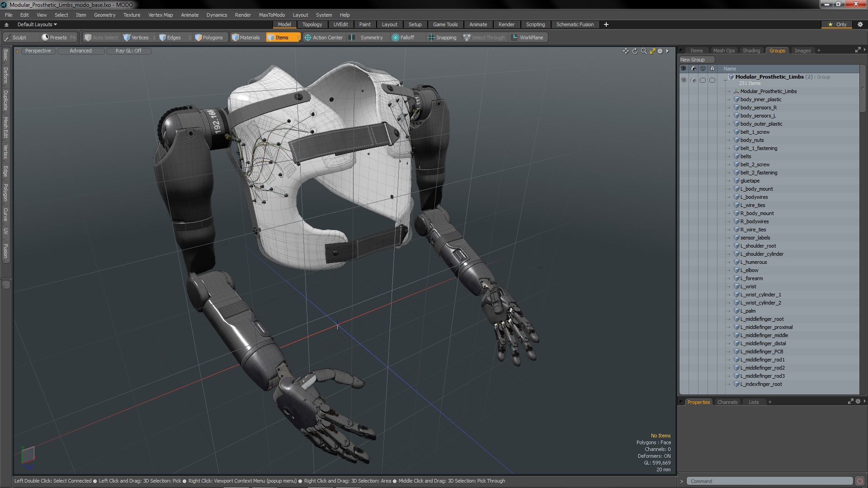The image size is (868, 488).
Task: Open the Perspective view type dropdown
Action: [x=38, y=51]
